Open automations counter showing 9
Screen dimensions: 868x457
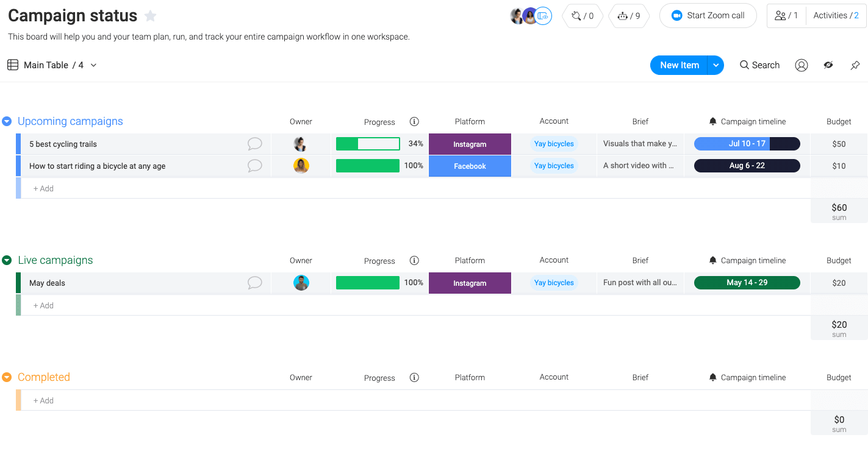629,16
